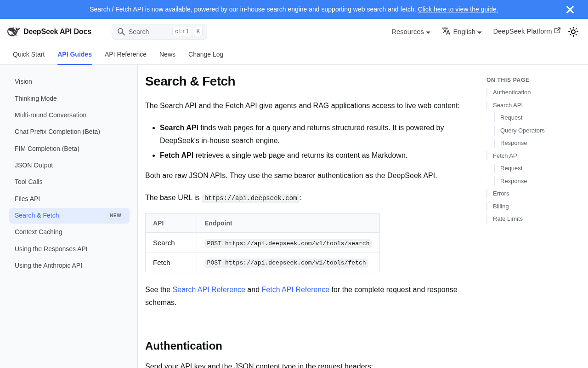
Task: Jump to Search API in page contents
Action: click(508, 105)
